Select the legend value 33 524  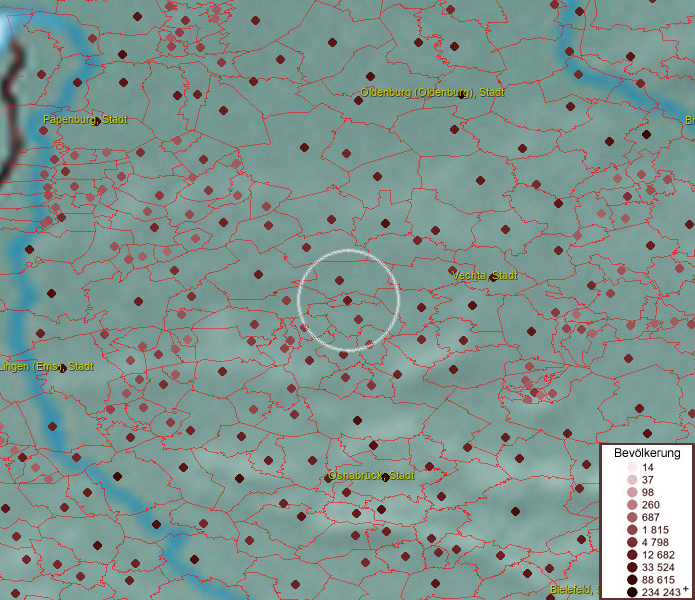click(x=658, y=567)
